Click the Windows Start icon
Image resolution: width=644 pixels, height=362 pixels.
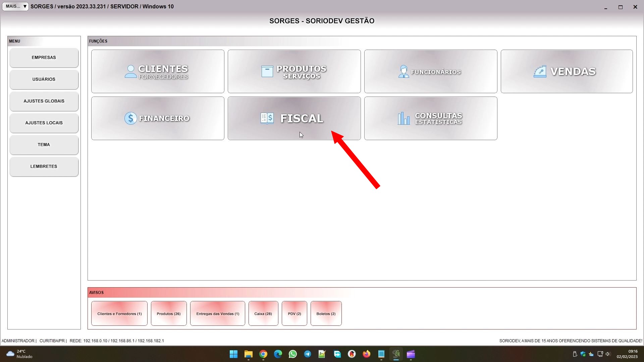coord(234,354)
